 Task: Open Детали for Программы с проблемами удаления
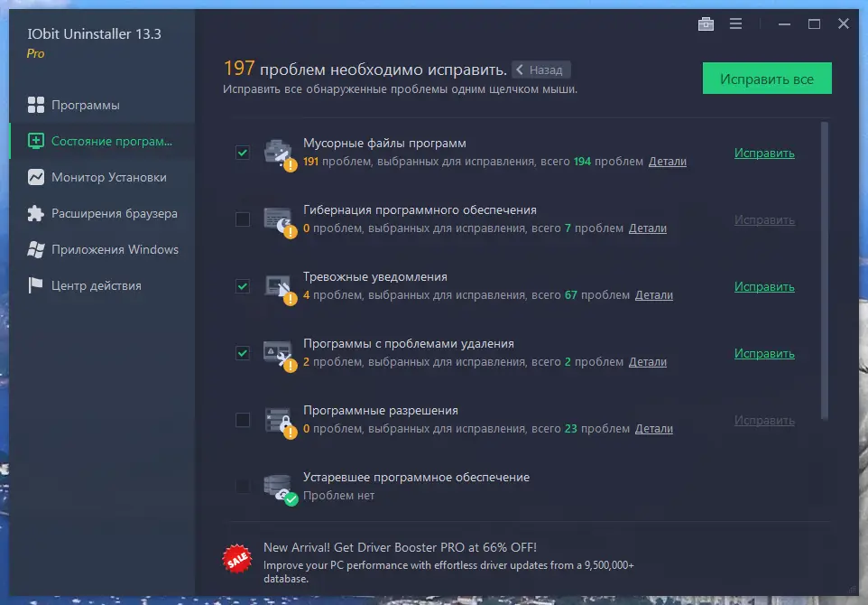(647, 362)
